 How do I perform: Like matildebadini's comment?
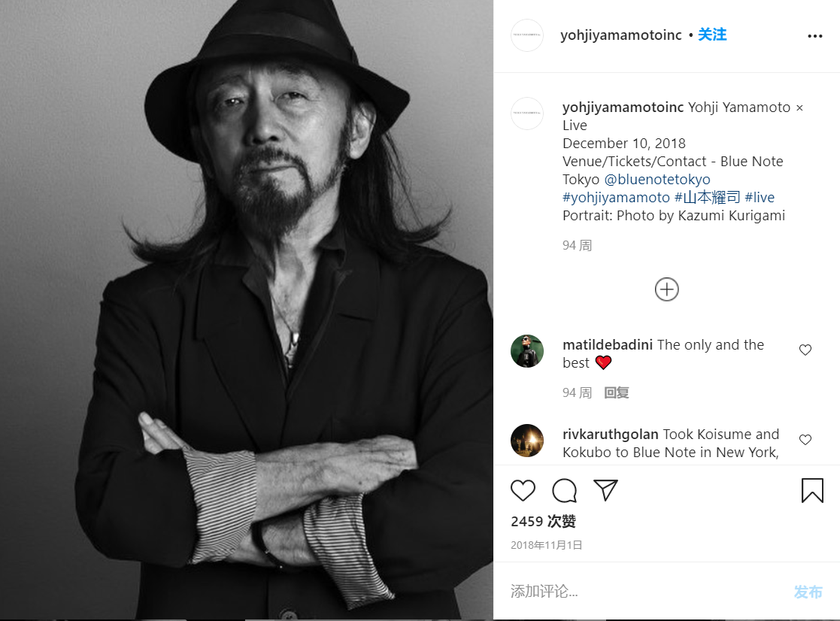point(805,350)
